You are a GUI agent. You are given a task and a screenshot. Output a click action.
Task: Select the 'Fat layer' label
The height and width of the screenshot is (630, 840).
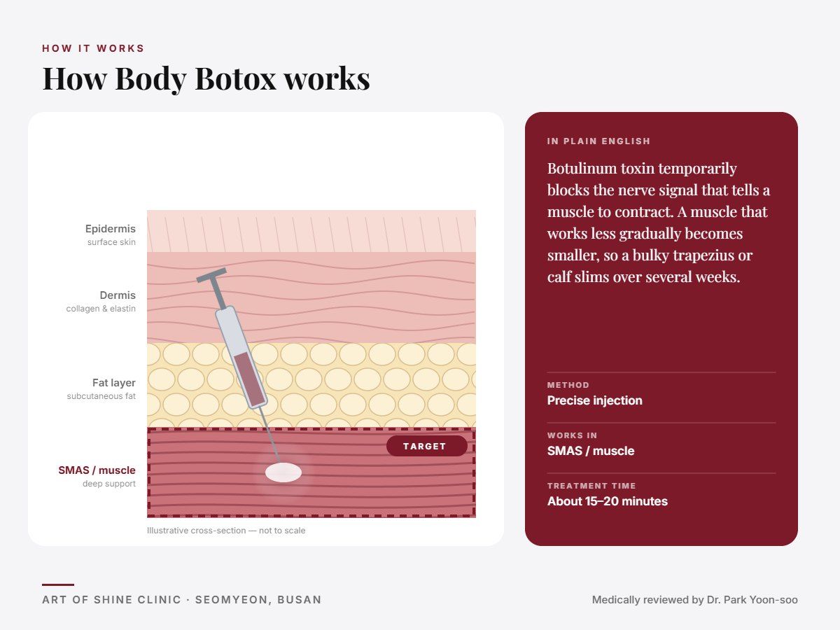click(114, 383)
